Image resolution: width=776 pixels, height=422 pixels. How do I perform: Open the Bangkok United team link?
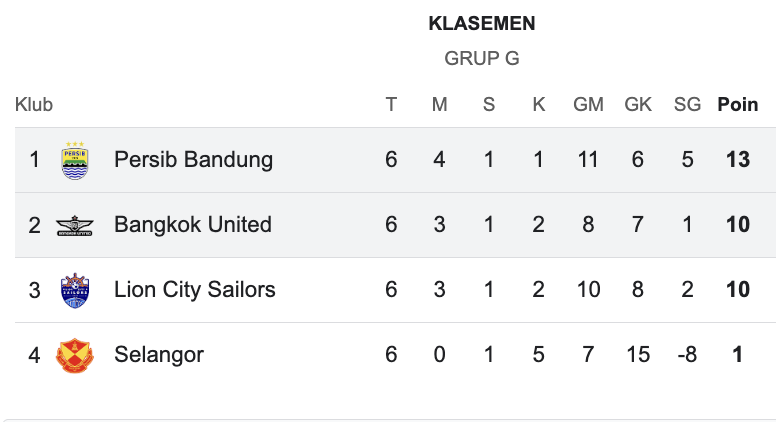coord(193,224)
